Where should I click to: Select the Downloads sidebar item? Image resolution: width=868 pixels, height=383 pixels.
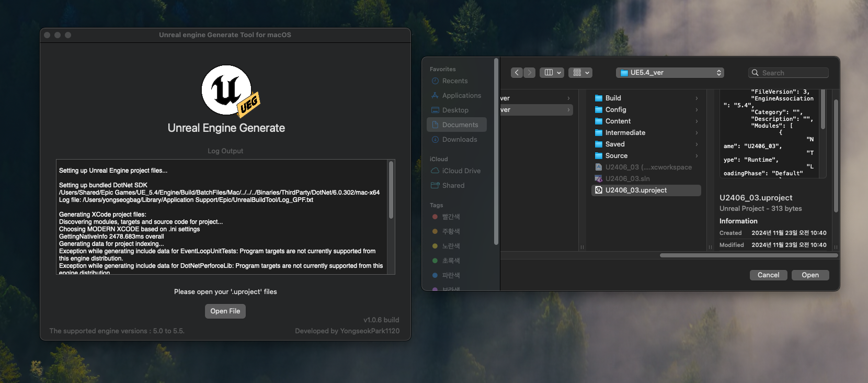point(456,140)
